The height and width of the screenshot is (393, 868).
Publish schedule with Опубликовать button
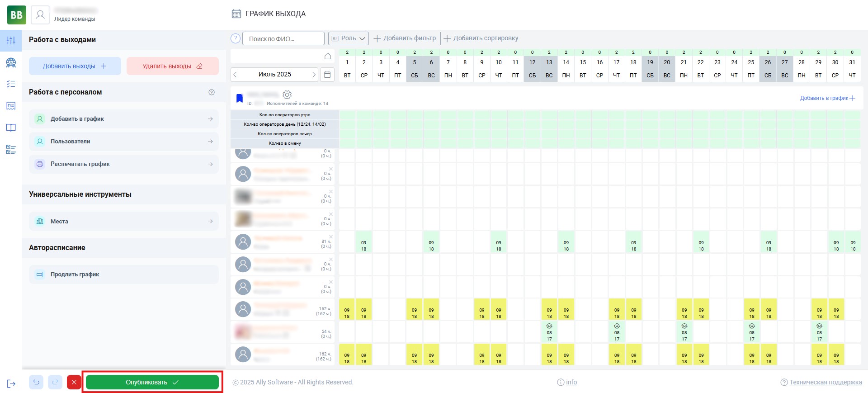coord(152,382)
